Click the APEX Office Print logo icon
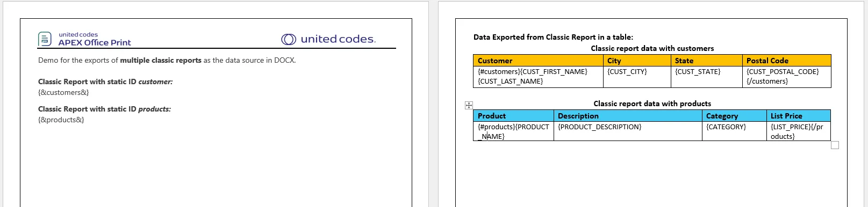Image resolution: width=868 pixels, height=207 pixels. pos(45,39)
